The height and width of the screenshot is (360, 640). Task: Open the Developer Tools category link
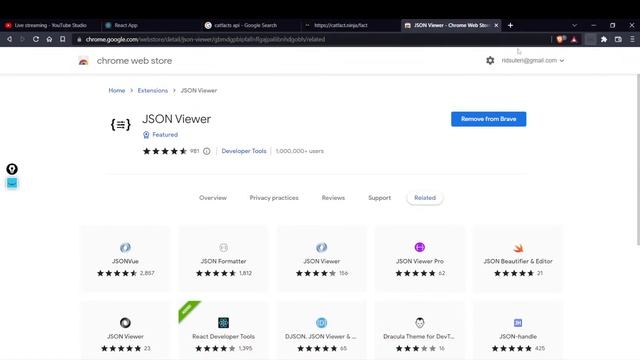click(244, 151)
